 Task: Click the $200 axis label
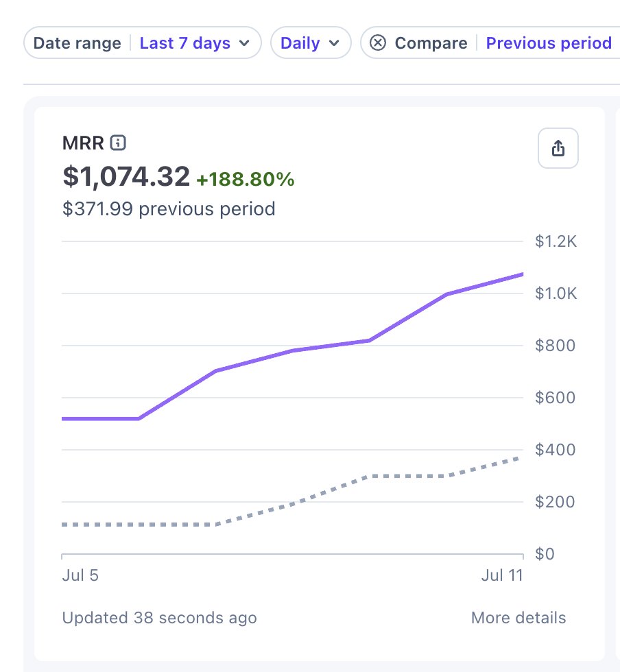point(555,502)
